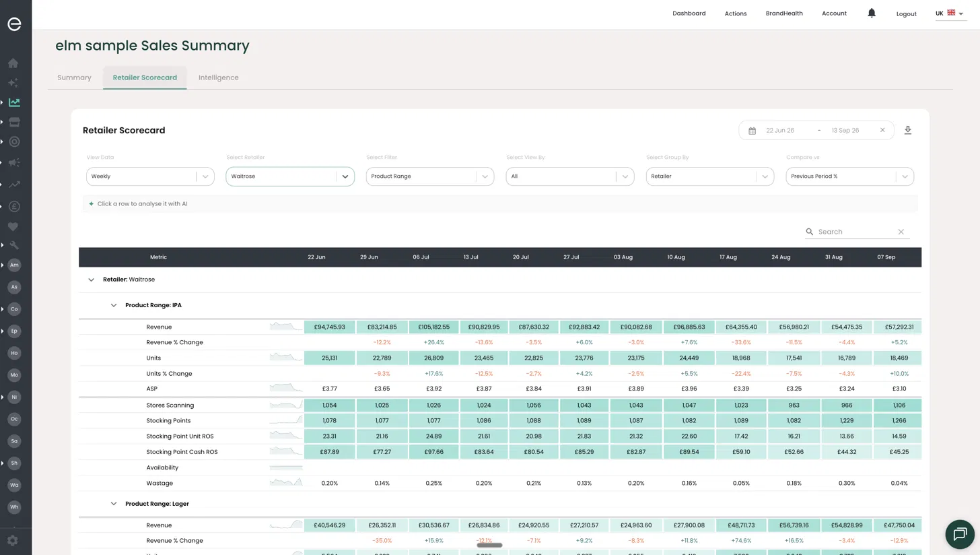Select the 'Ni' retailer avatar
The image size is (980, 555).
tap(14, 397)
